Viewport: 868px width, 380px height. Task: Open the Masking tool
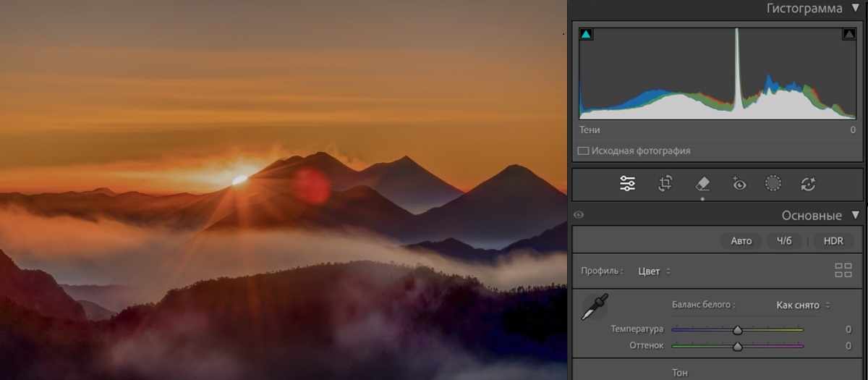pos(773,184)
